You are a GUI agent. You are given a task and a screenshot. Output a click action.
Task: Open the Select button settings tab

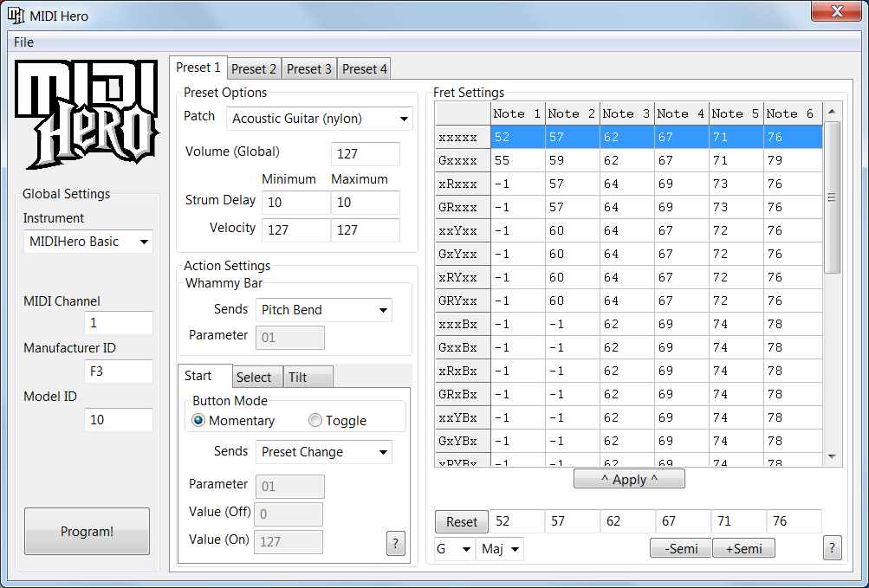click(x=257, y=378)
